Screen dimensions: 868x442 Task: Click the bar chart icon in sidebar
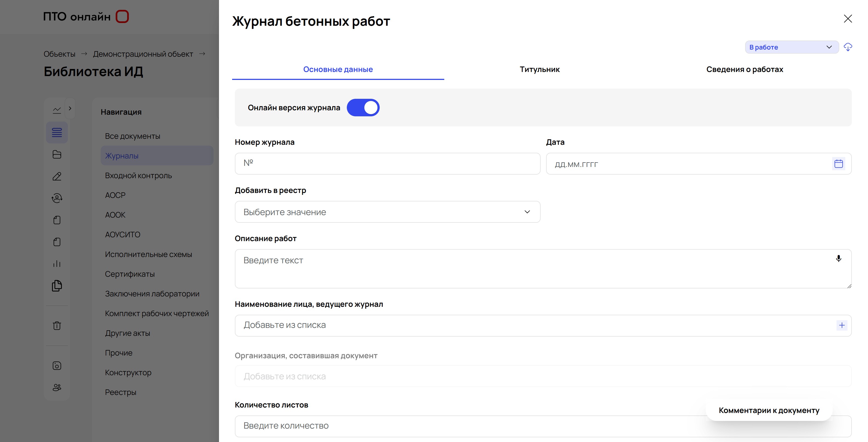pos(57,264)
